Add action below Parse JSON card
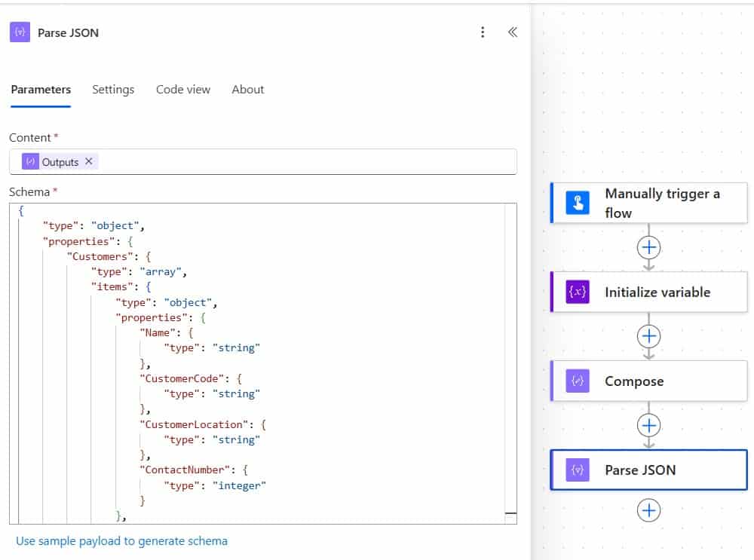This screenshot has width=754, height=560. (x=648, y=510)
